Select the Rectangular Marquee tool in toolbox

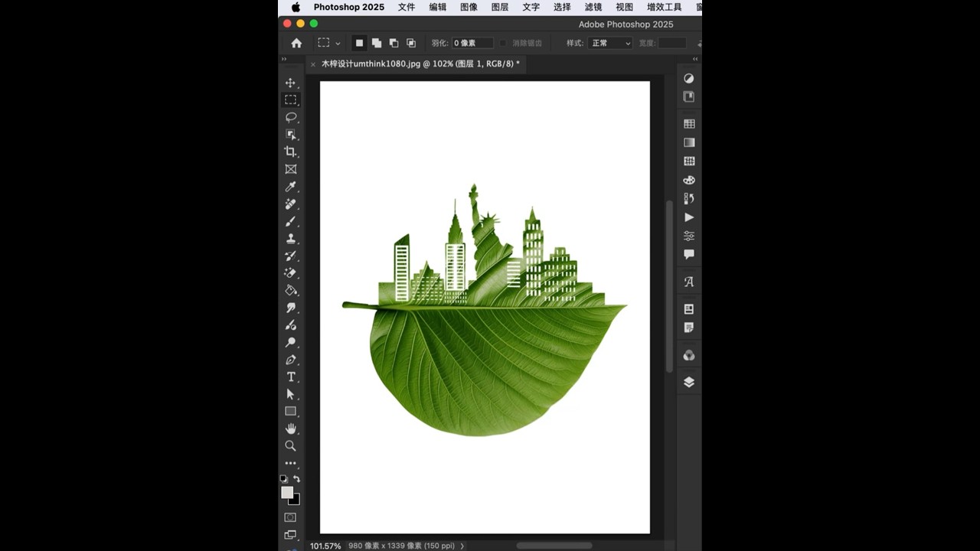tap(290, 99)
